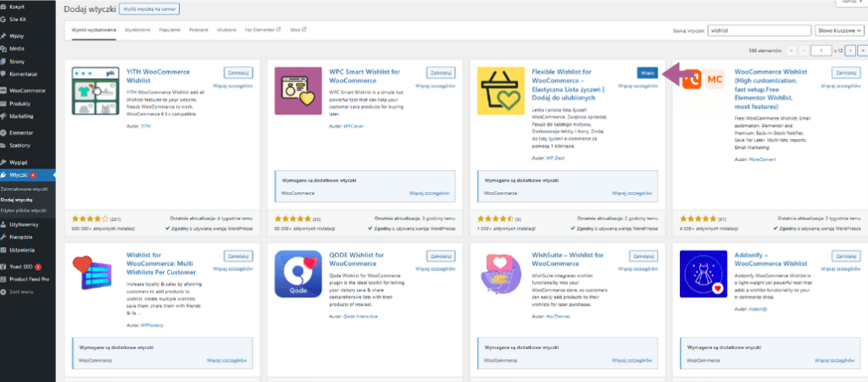This screenshot has height=382, width=868.
Task: Open Wpisy pin icon in sidebar
Action: (x=4, y=36)
